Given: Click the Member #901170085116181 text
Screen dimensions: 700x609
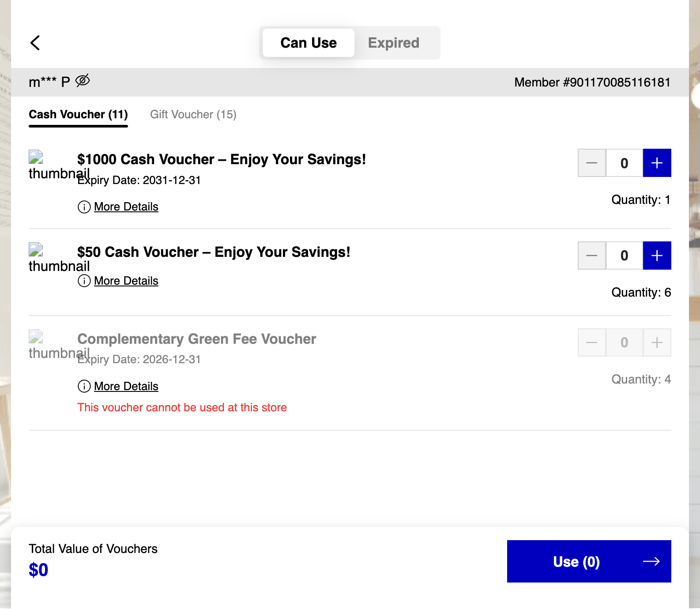Looking at the screenshot, I should (592, 83).
